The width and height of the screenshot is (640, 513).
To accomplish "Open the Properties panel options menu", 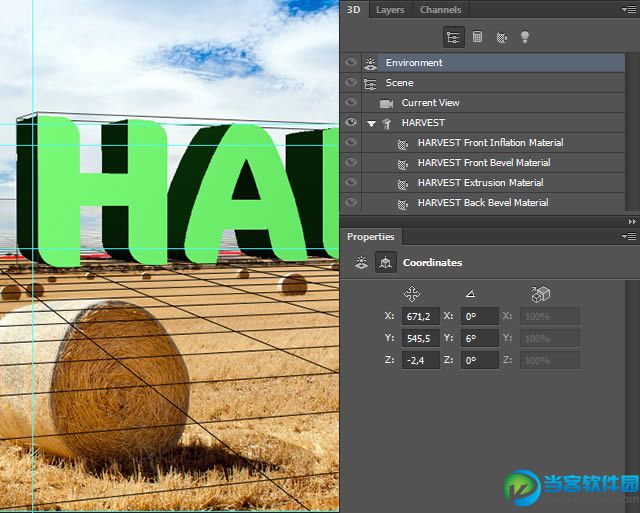I will coord(628,237).
